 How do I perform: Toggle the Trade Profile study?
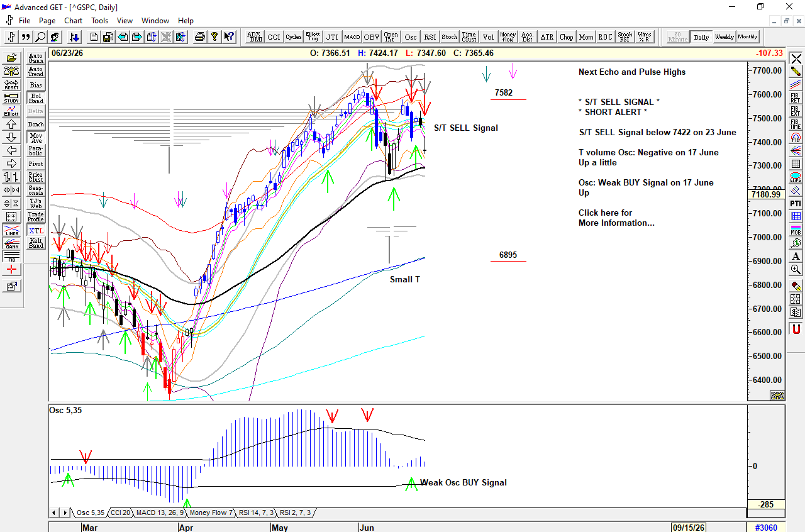[36, 216]
